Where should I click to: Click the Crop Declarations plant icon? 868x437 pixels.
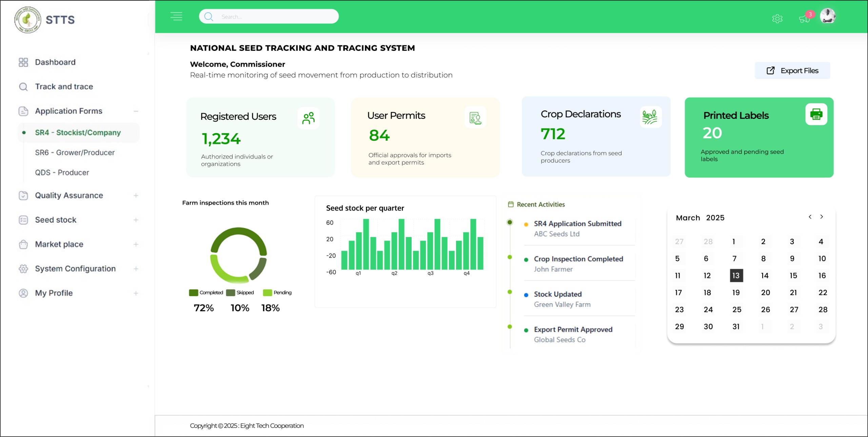650,117
